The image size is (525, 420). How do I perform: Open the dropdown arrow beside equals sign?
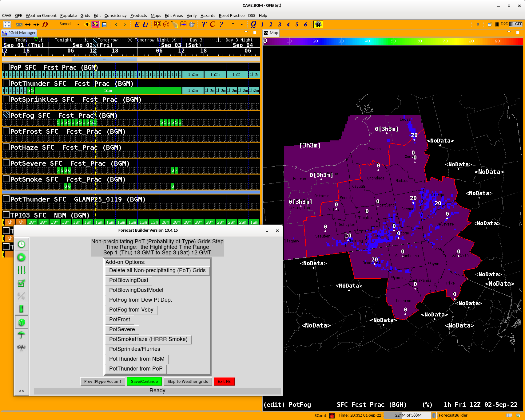(242, 24)
